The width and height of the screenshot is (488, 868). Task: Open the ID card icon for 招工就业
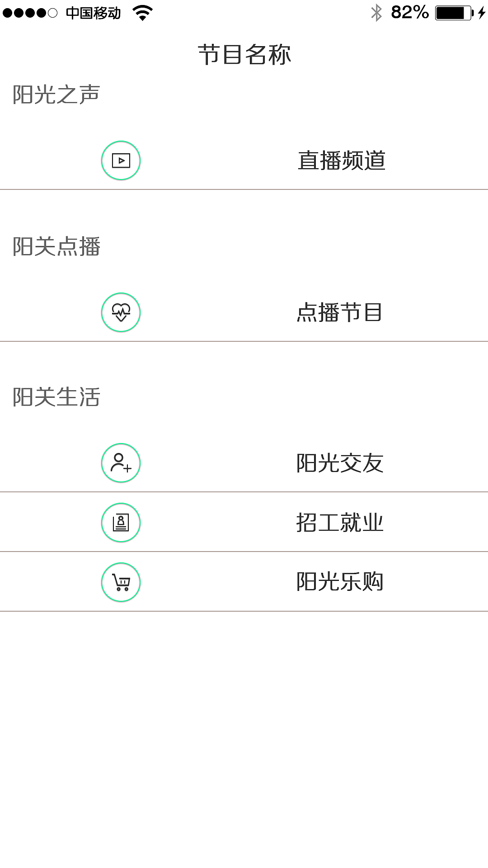(x=121, y=522)
